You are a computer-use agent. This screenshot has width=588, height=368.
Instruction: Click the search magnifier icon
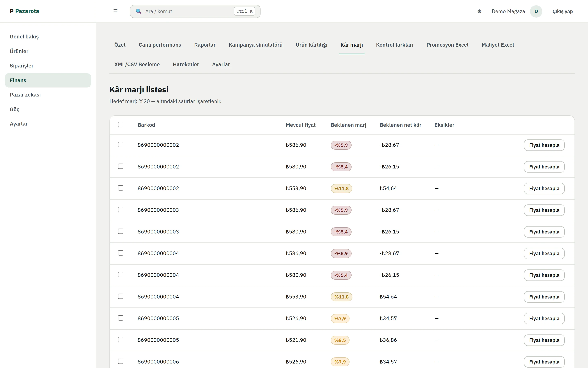(138, 11)
